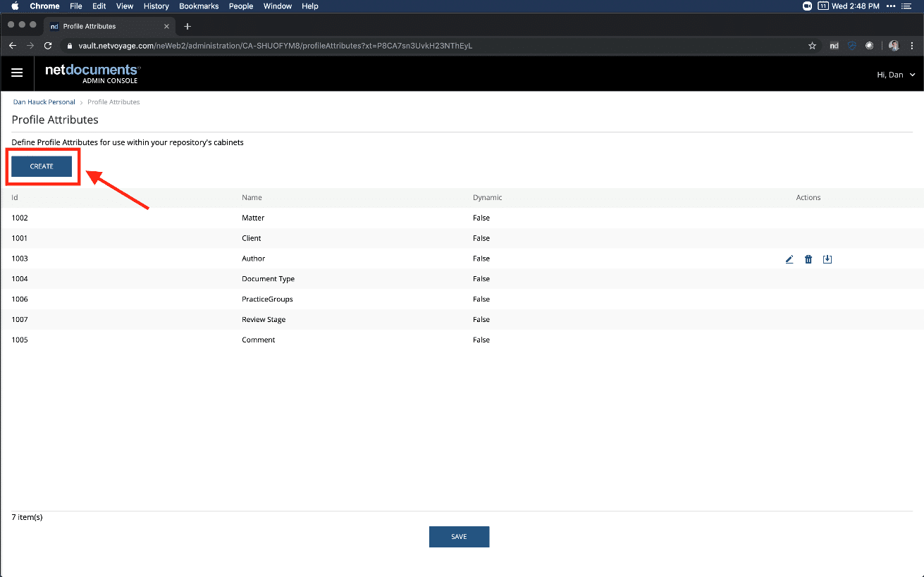Click Id 1007 cell
Viewport: 924px width, 577px height.
[20, 320]
